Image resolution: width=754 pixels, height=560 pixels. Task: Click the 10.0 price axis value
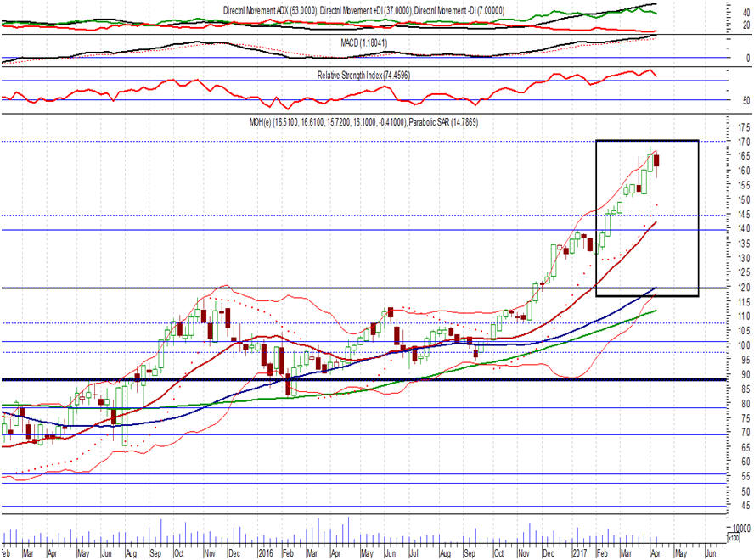tap(745, 345)
